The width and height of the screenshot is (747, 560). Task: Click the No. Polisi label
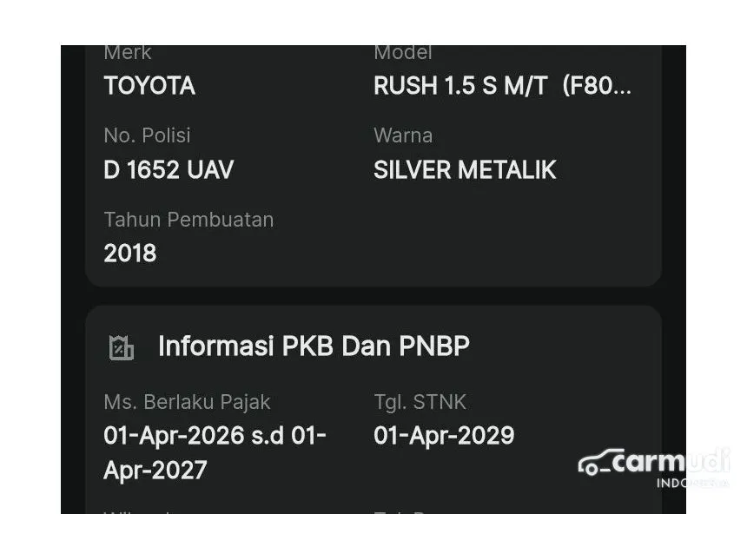147,135
